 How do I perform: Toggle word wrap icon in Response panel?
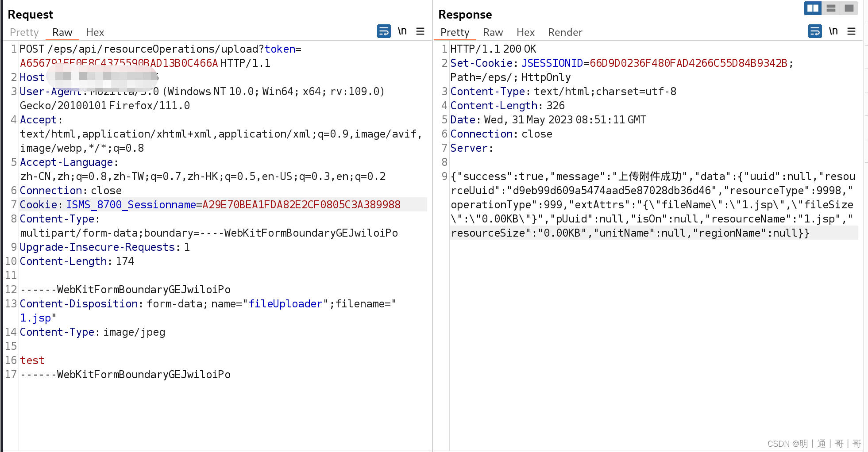815,31
